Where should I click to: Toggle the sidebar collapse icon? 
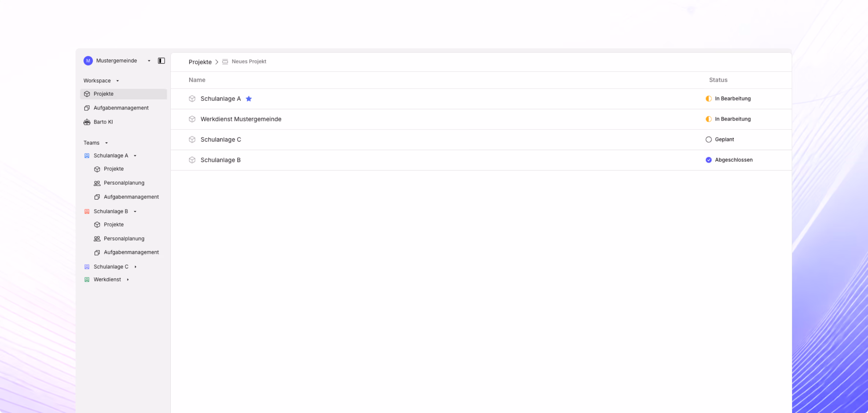161,61
